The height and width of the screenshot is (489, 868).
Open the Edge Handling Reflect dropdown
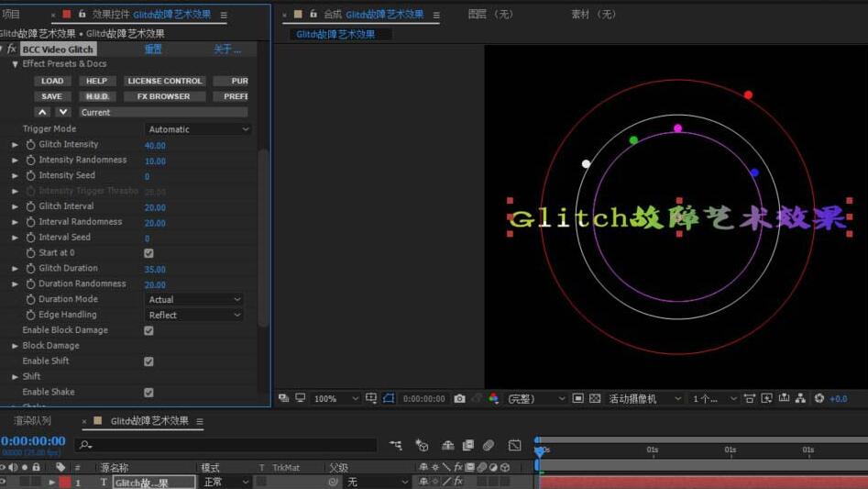tap(194, 315)
